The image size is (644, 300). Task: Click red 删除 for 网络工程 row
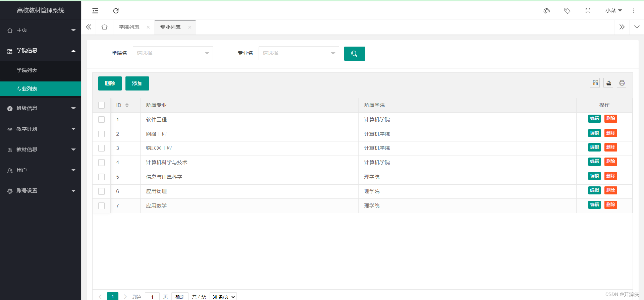tap(611, 133)
